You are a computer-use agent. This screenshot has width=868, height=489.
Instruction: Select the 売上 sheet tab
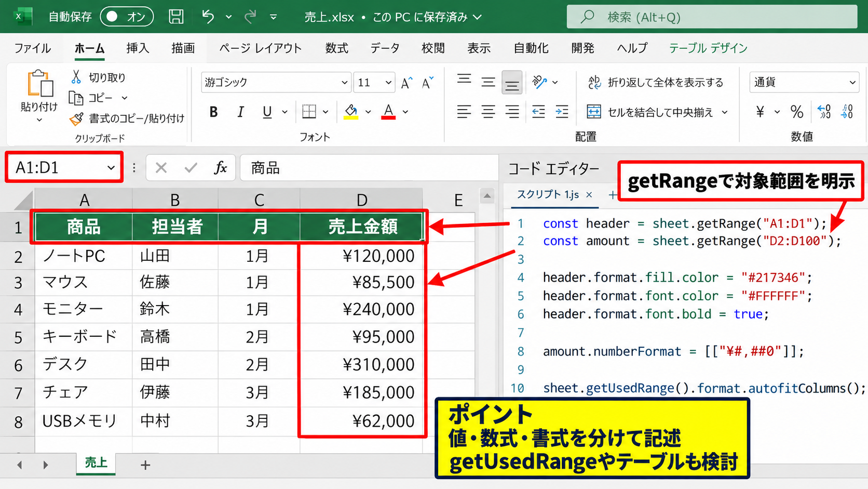pyautogui.click(x=96, y=463)
